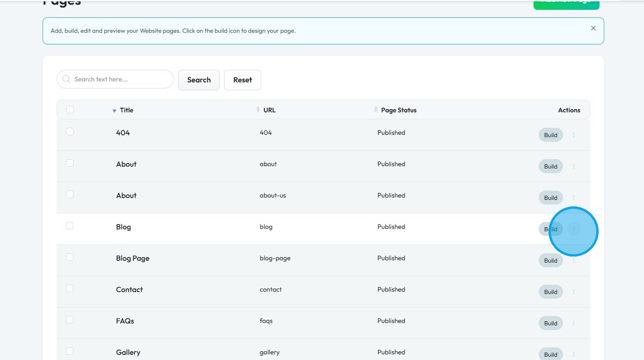Check the Gallery page checkbox
Viewport: 644px width, 360px height.
pos(70,351)
